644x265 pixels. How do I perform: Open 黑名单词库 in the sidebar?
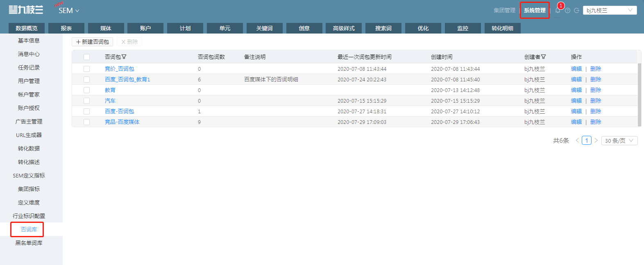[29, 243]
